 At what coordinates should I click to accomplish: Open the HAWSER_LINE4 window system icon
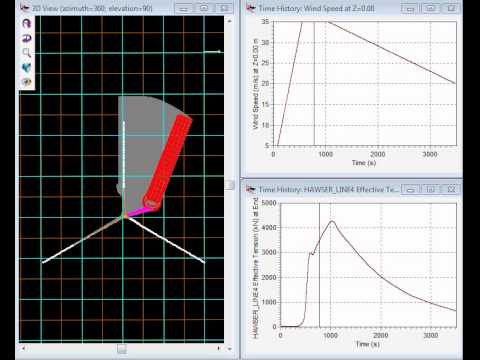click(251, 189)
